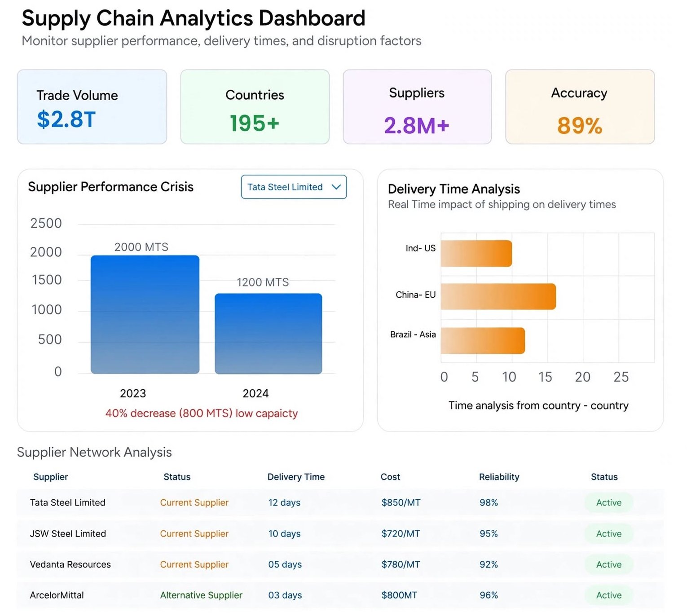Click Active status badge for Vedanta Resources
The height and width of the screenshot is (616, 687).
(x=609, y=564)
